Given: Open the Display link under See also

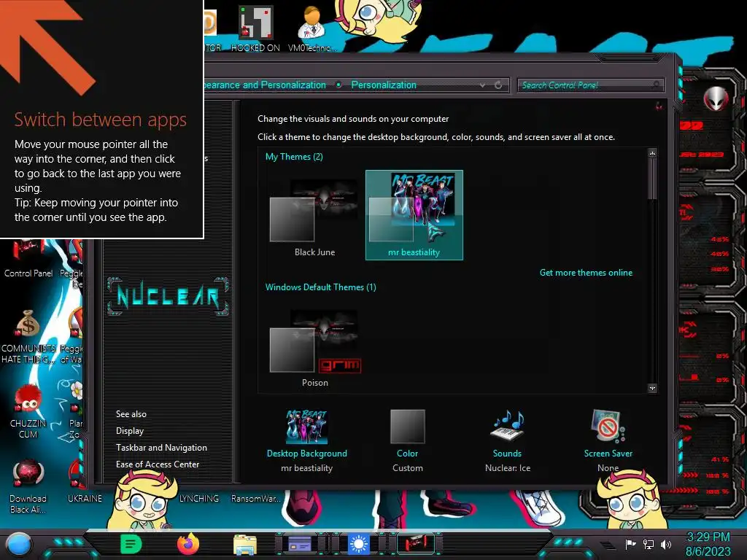Looking at the screenshot, I should [x=130, y=431].
